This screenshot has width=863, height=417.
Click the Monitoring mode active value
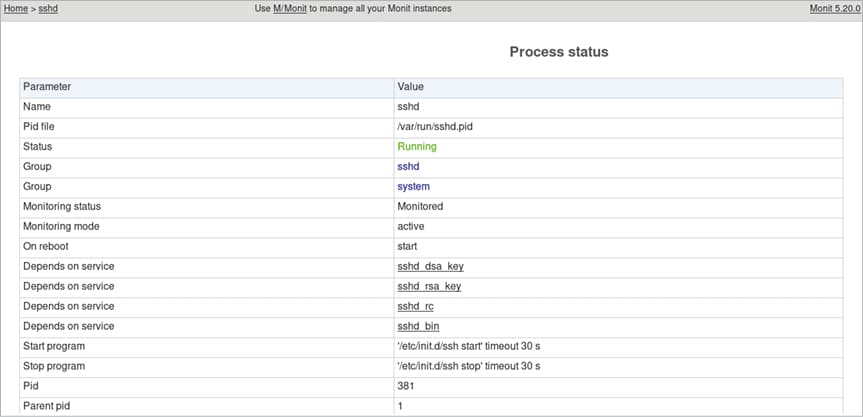tap(411, 226)
